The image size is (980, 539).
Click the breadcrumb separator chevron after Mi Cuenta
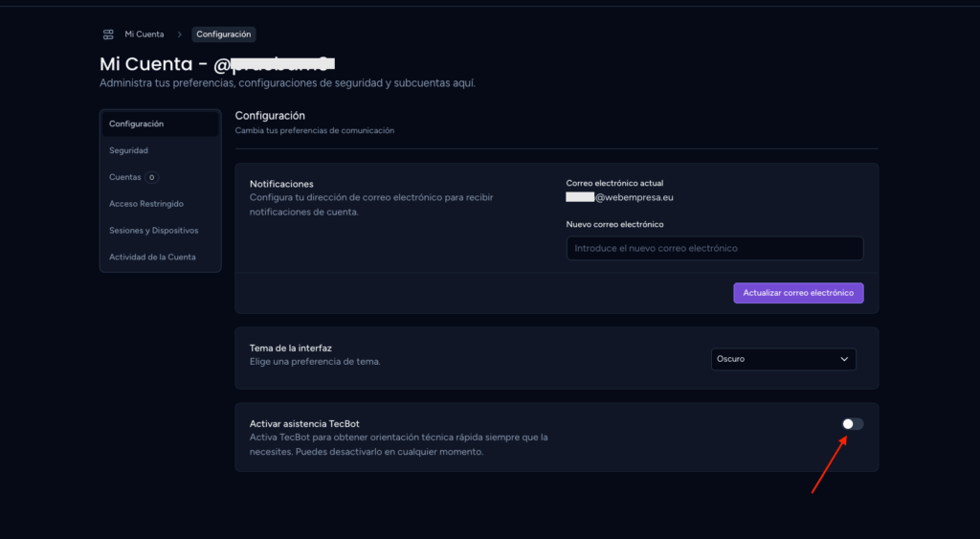(179, 34)
